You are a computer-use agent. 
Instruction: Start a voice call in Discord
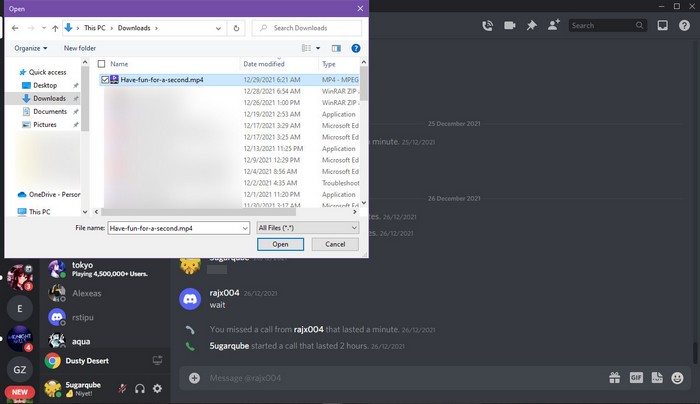point(488,25)
